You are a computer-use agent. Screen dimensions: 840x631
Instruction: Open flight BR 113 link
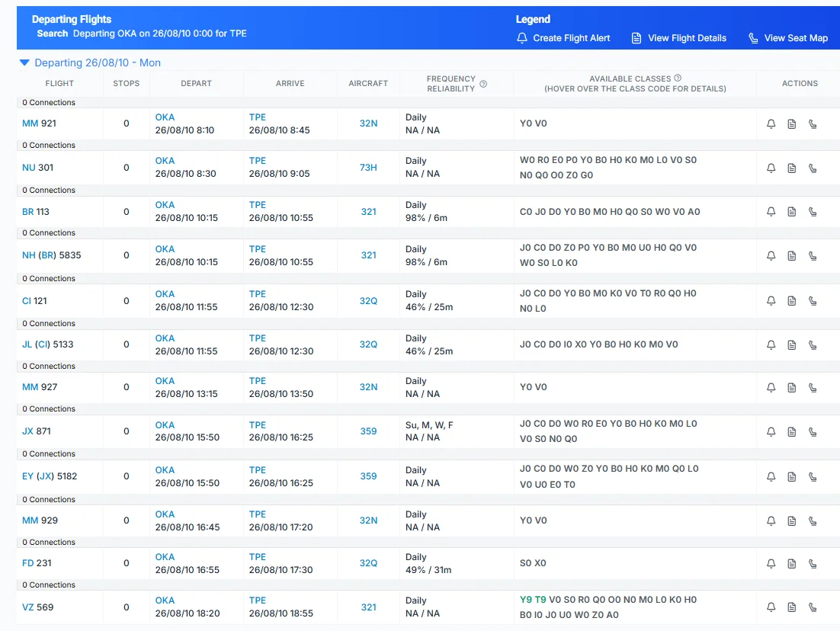(35, 212)
